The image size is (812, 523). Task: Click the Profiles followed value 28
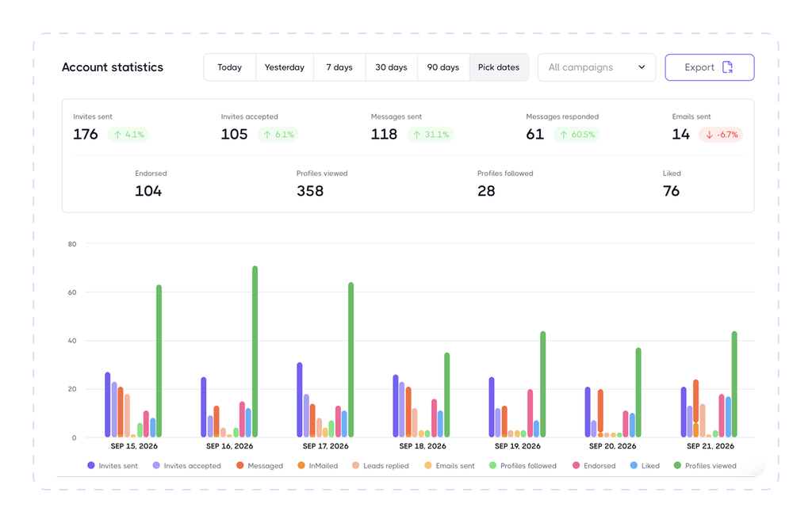(x=486, y=192)
